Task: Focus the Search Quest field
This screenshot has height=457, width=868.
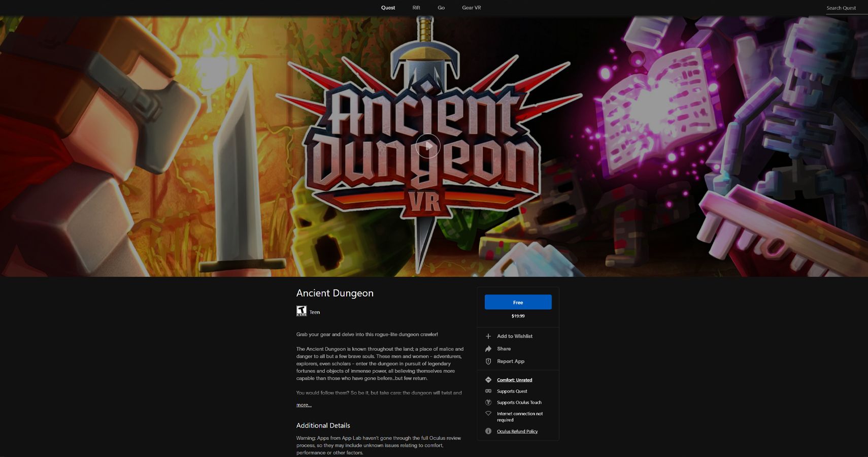Action: (846, 8)
